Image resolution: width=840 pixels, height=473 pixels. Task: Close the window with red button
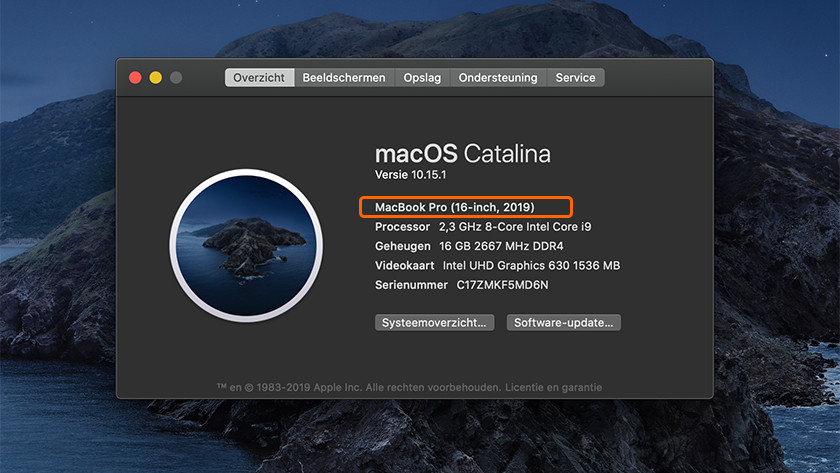point(136,78)
